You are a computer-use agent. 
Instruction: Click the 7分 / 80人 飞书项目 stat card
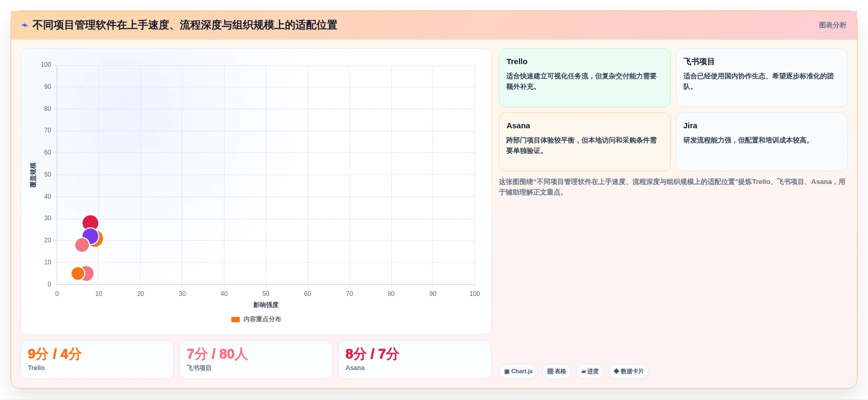256,360
